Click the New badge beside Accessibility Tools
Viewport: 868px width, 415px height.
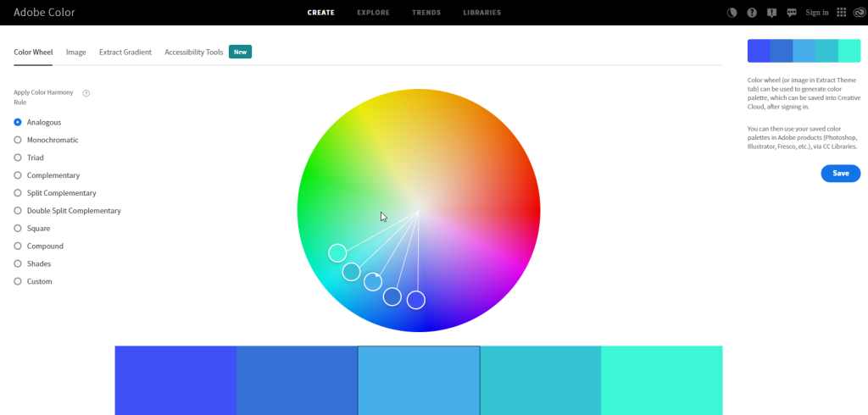pyautogui.click(x=240, y=52)
